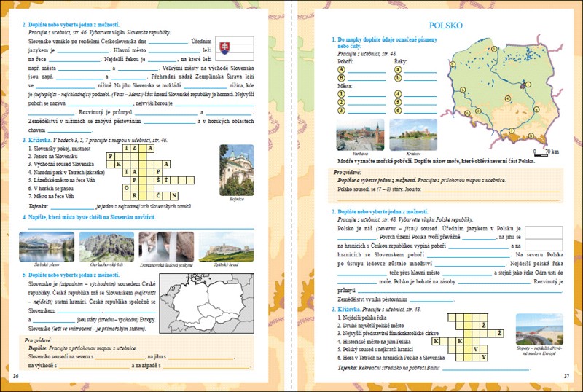Image resolution: width=583 pixels, height=392 pixels.
Task: Click the Varšava city photo
Action: (360, 135)
